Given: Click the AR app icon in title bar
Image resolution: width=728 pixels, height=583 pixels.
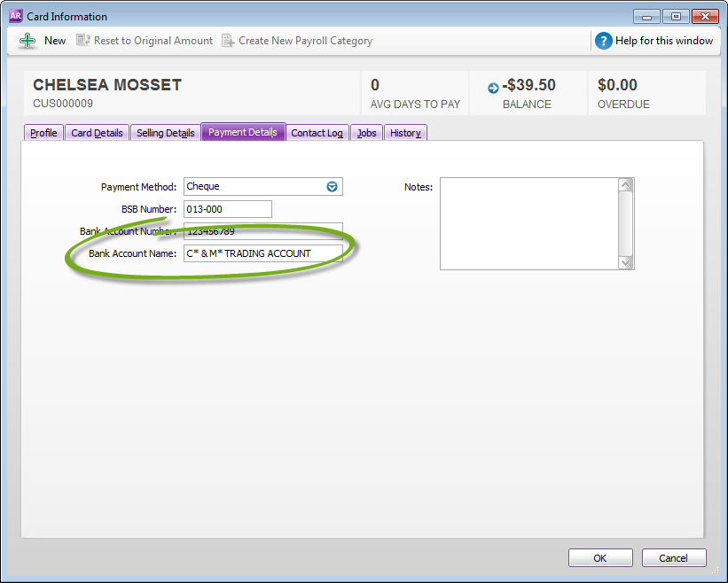Looking at the screenshot, I should click(15, 16).
